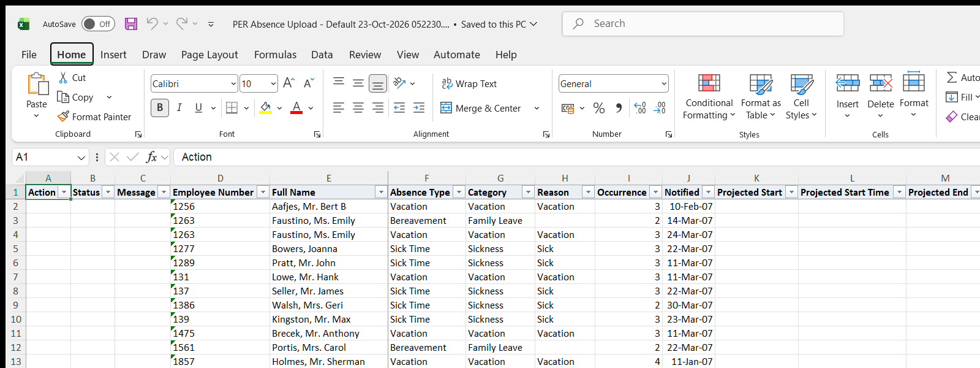
Task: Increase font size with the larger A icon
Action: point(289,83)
